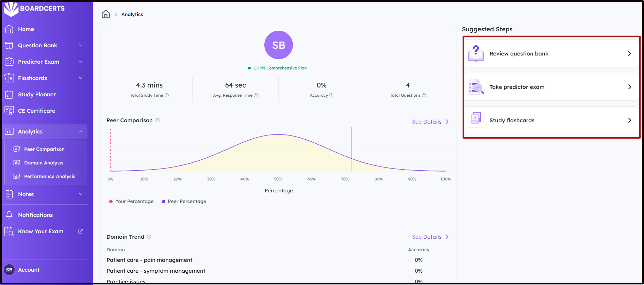Click the home breadcrumb icon
Image resolution: width=644 pixels, height=285 pixels.
(106, 14)
